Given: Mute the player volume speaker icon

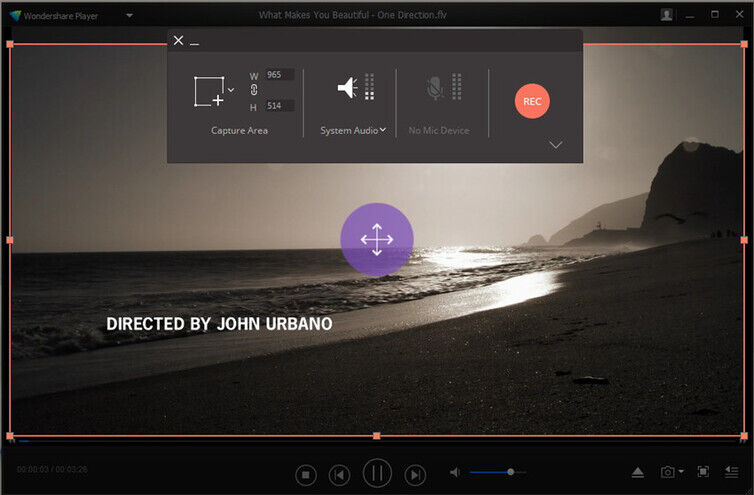Looking at the screenshot, I should pyautogui.click(x=454, y=473).
